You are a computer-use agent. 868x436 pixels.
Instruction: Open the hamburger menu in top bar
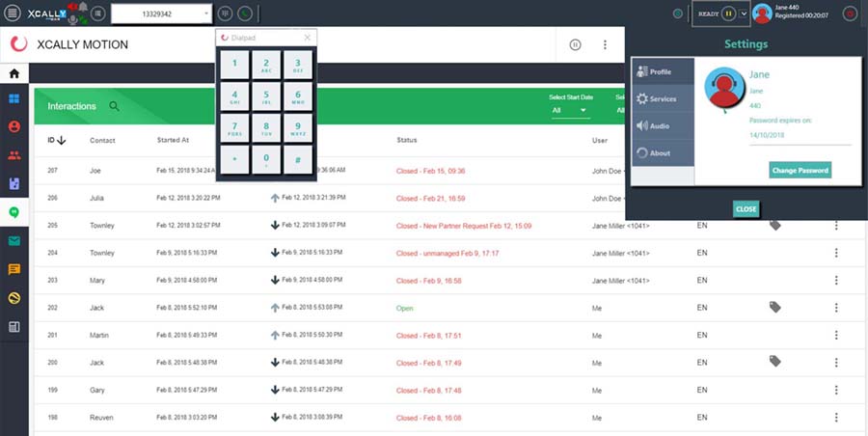tap(12, 13)
